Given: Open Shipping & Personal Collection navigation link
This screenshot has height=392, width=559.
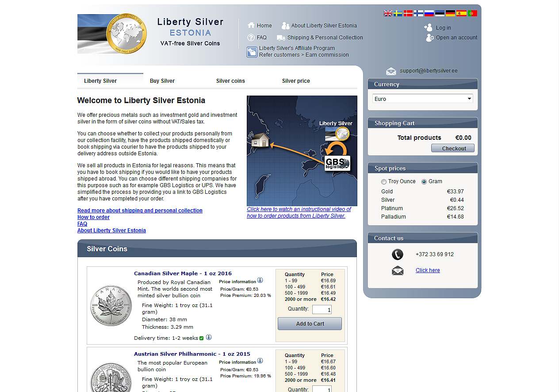Looking at the screenshot, I should [x=325, y=38].
